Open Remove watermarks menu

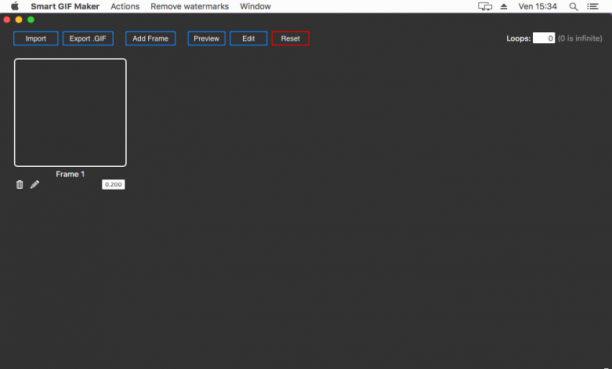[x=190, y=7]
